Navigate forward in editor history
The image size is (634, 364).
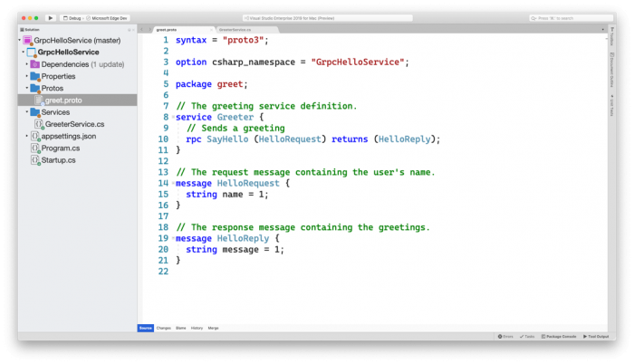[149, 30]
